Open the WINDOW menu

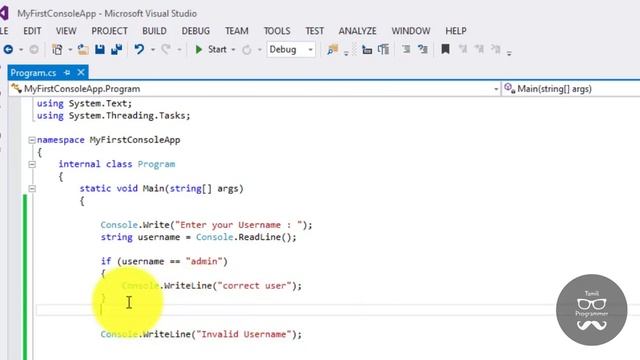pos(411,31)
